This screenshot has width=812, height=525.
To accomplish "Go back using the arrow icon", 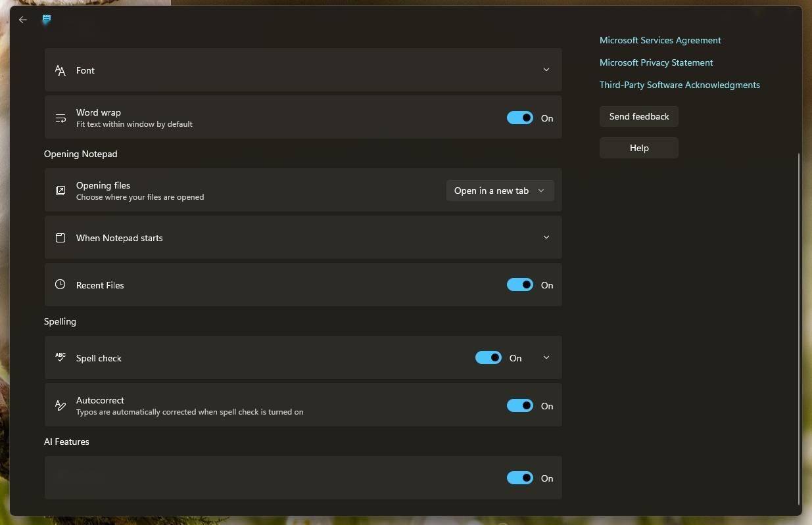I will [x=23, y=20].
